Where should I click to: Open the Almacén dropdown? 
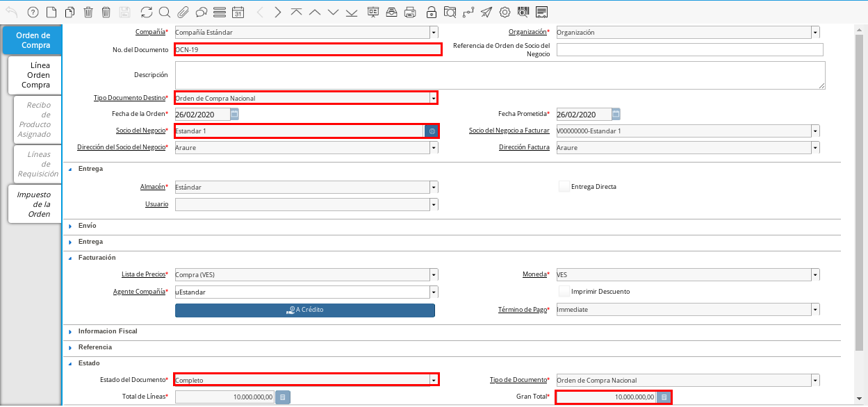click(434, 187)
